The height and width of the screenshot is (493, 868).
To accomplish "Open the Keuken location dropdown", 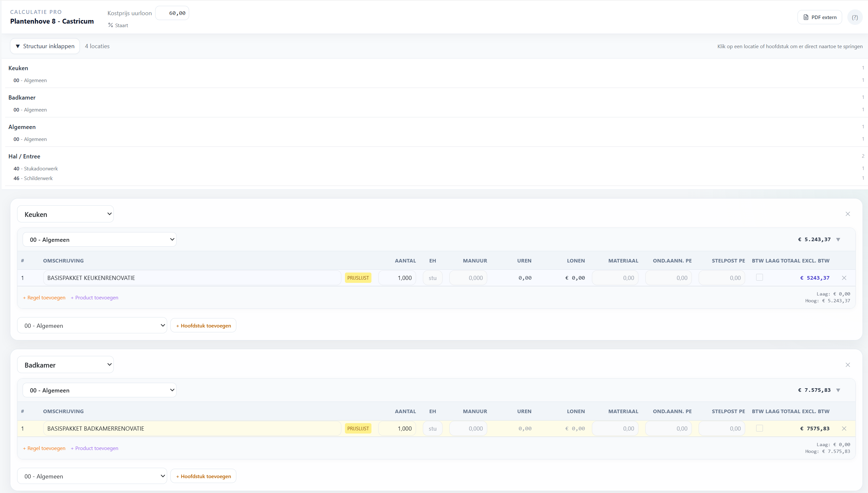I will click(x=65, y=214).
